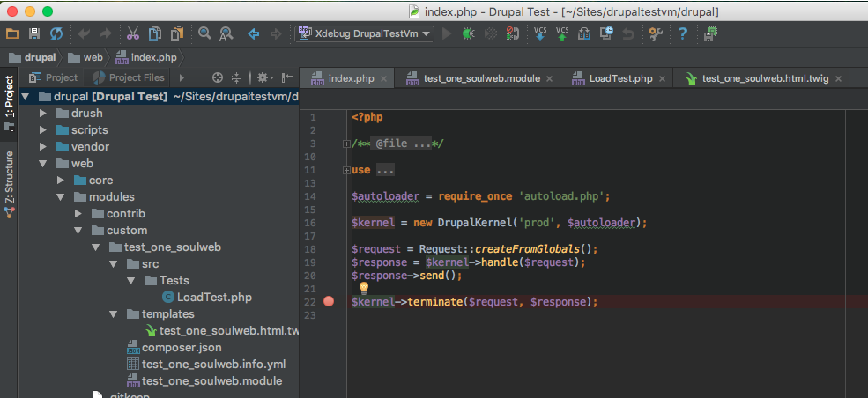Click Compare with Same Repository Version icon

tap(584, 34)
